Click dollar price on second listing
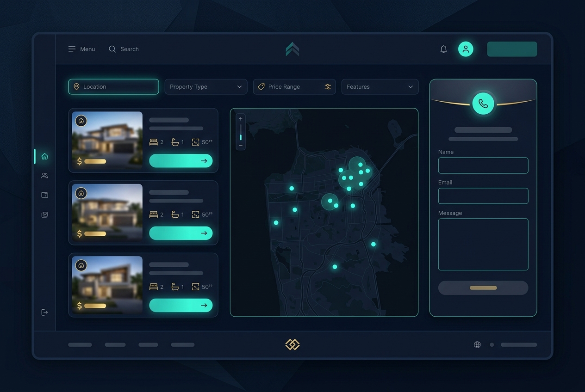 [x=92, y=233]
